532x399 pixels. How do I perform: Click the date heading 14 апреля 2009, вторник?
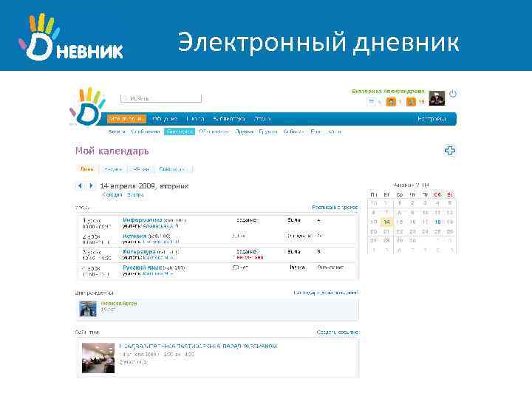(x=144, y=186)
